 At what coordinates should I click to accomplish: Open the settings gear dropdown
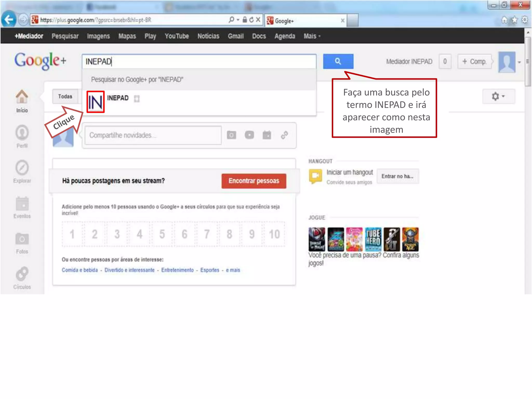pyautogui.click(x=498, y=96)
